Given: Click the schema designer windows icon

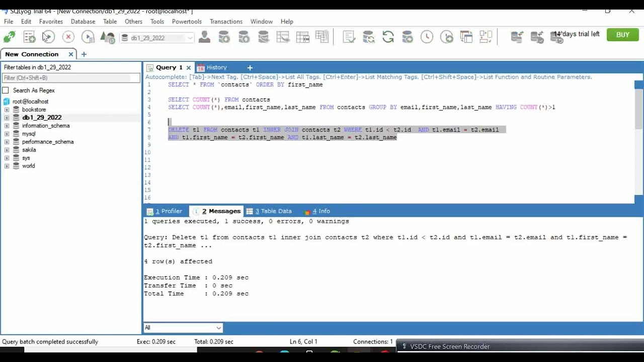Looking at the screenshot, I should click(x=466, y=37).
